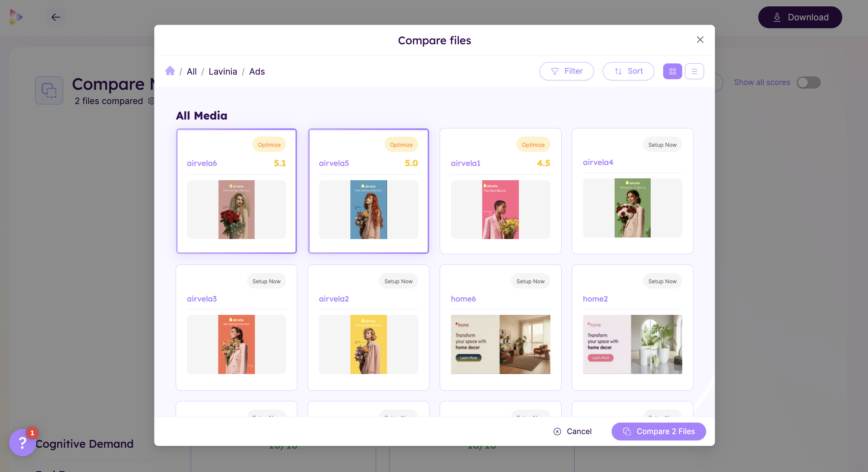Switch to list view
868x472 pixels.
click(x=694, y=71)
